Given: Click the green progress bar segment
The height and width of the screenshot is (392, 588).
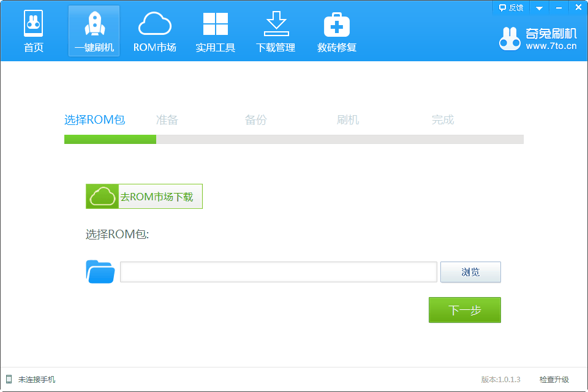Looking at the screenshot, I should [110, 139].
